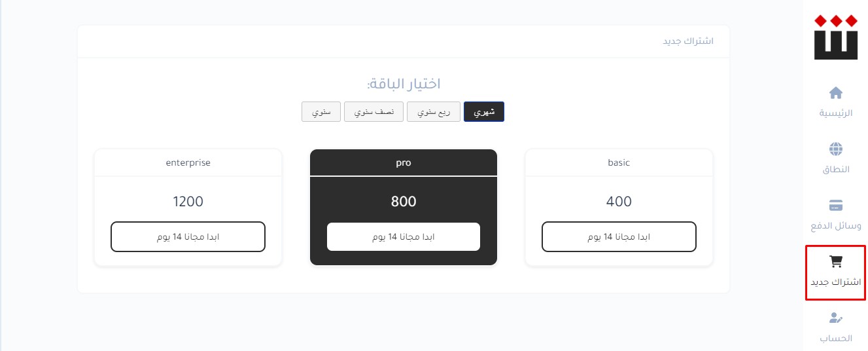The width and height of the screenshot is (868, 351).
Task: Click the red diamonds logo
Action: click(x=836, y=37)
